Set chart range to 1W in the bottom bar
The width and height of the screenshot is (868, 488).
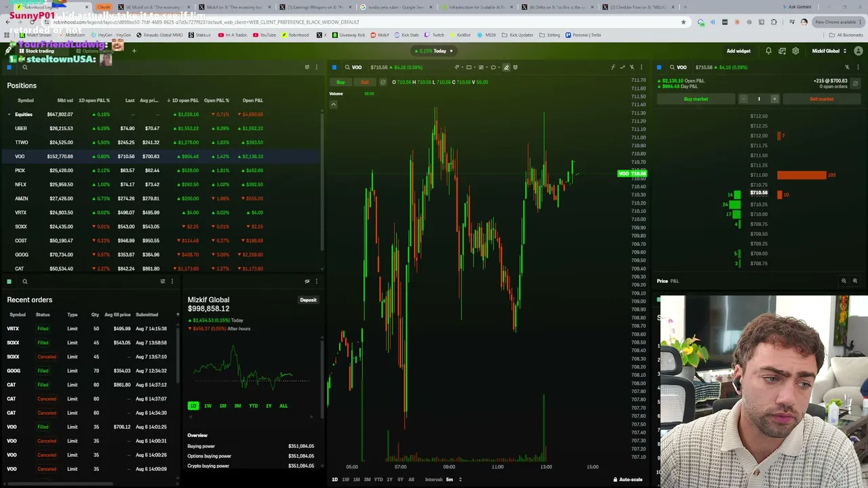pos(345,479)
